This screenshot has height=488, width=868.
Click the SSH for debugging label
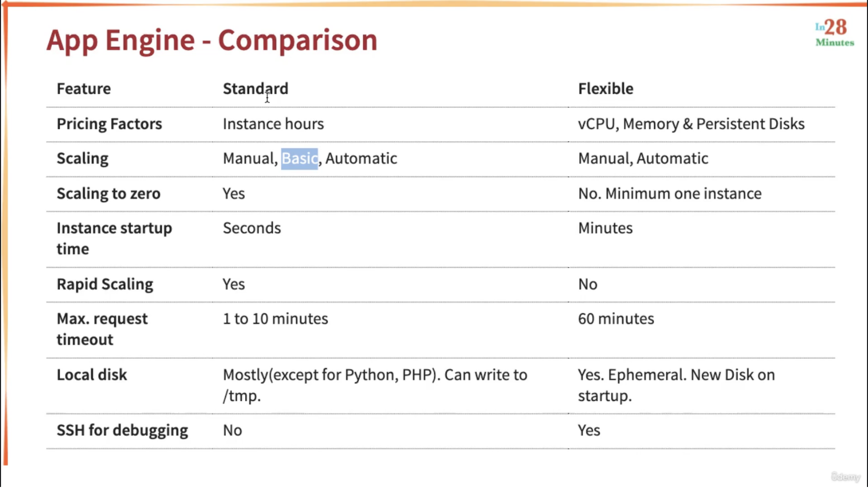pos(122,430)
